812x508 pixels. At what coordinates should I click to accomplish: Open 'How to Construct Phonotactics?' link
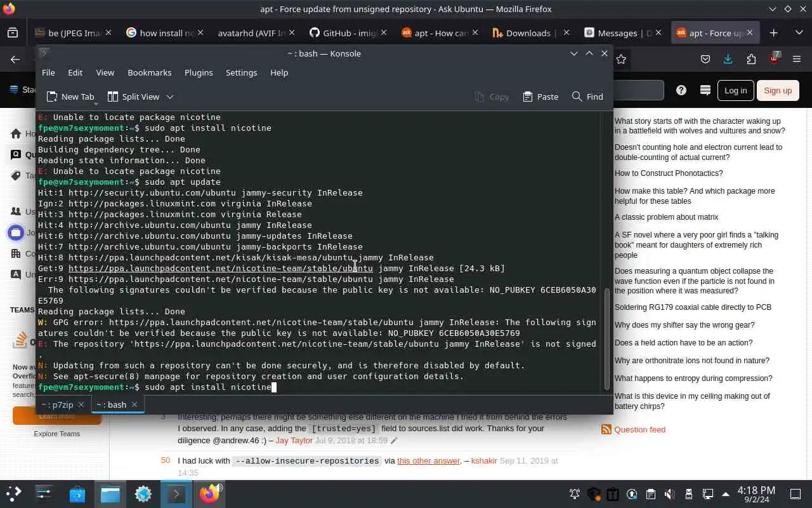(669, 173)
